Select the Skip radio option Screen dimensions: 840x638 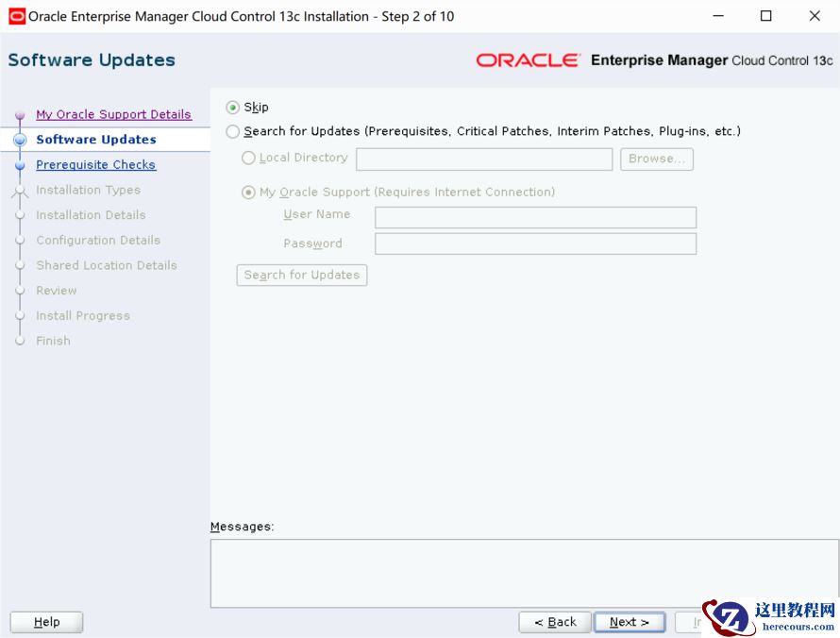(232, 108)
